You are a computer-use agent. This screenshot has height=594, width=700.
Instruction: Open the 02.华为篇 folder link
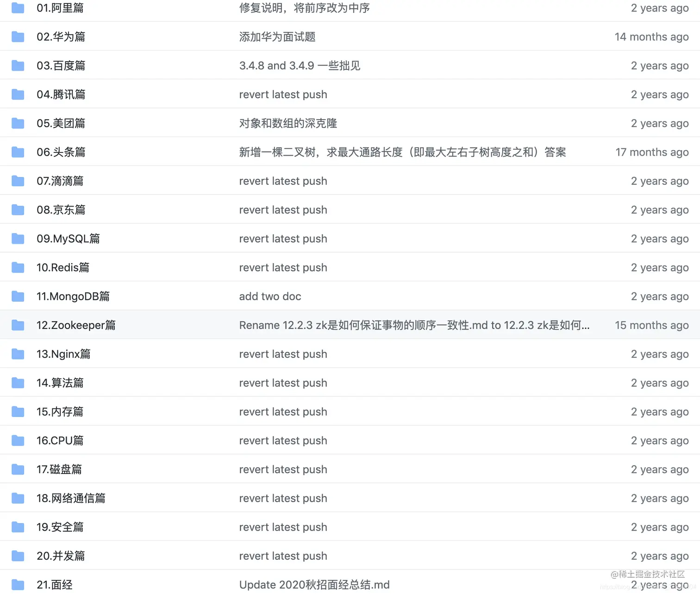pos(61,37)
